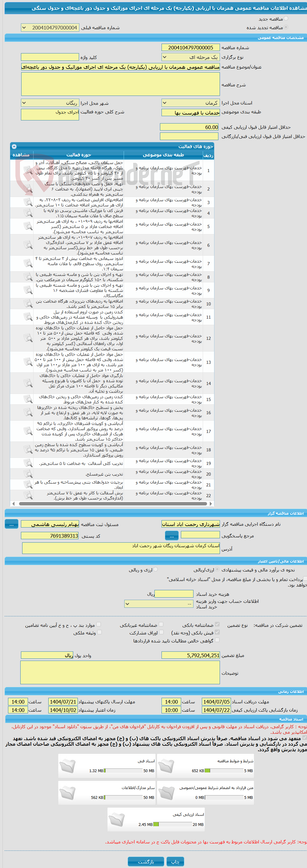Viewport: 307px width, 868px height.
Task: Open the متن قرارداد folder icon
Action: tap(166, 793)
